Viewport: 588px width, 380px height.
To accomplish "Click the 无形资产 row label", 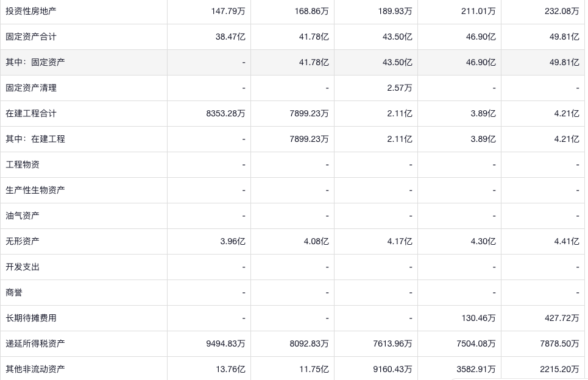I will 23,241.
